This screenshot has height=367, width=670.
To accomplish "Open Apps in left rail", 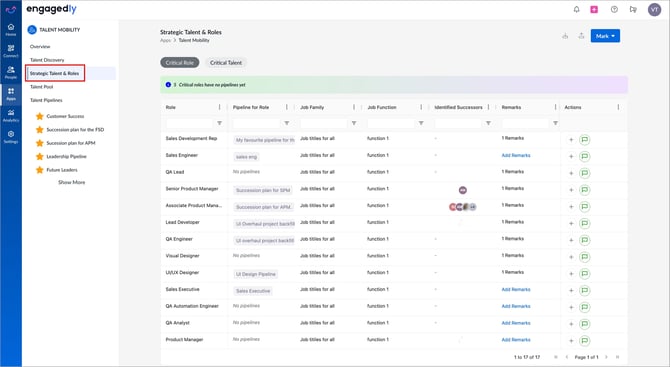I will pos(11,94).
